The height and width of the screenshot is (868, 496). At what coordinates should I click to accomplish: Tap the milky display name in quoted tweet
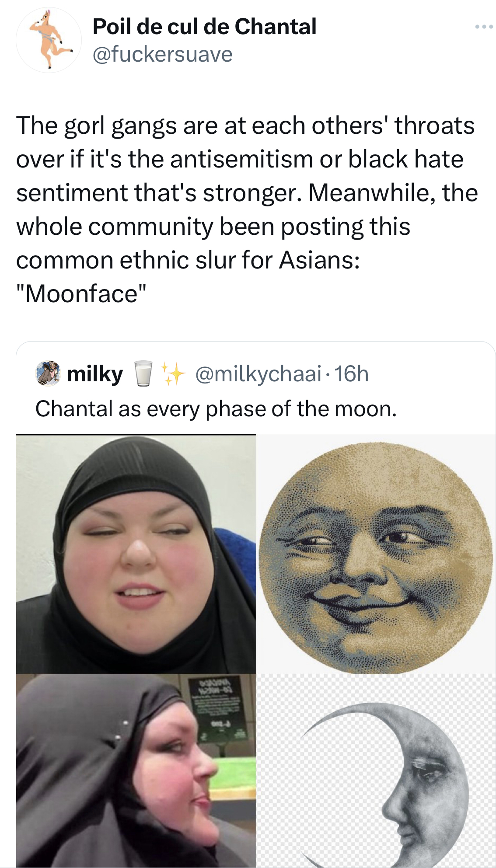[x=95, y=374]
